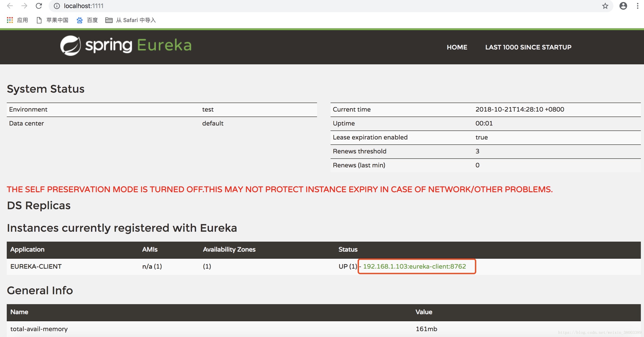644x337 pixels.
Task: Click the 'n/a (1)' AMIs cell
Action: coord(152,266)
